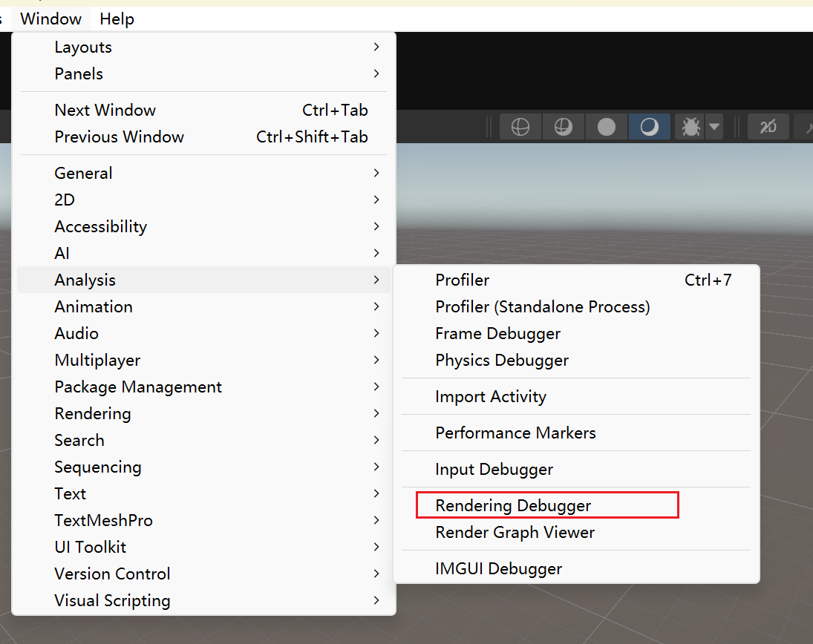Open the Rendering Debugger
Image resolution: width=813 pixels, height=644 pixels.
point(513,505)
